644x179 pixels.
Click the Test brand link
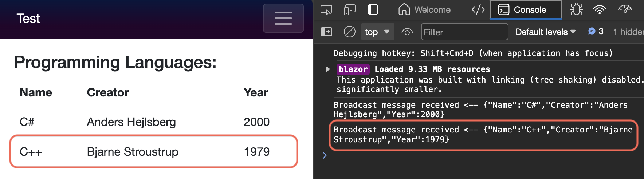pyautogui.click(x=28, y=19)
